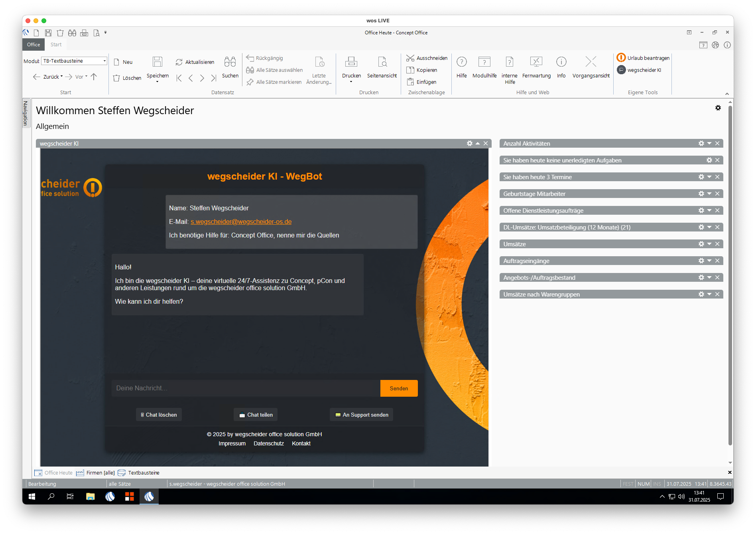Click the Löschen trash icon
The height and width of the screenshot is (534, 756).
coord(116,78)
